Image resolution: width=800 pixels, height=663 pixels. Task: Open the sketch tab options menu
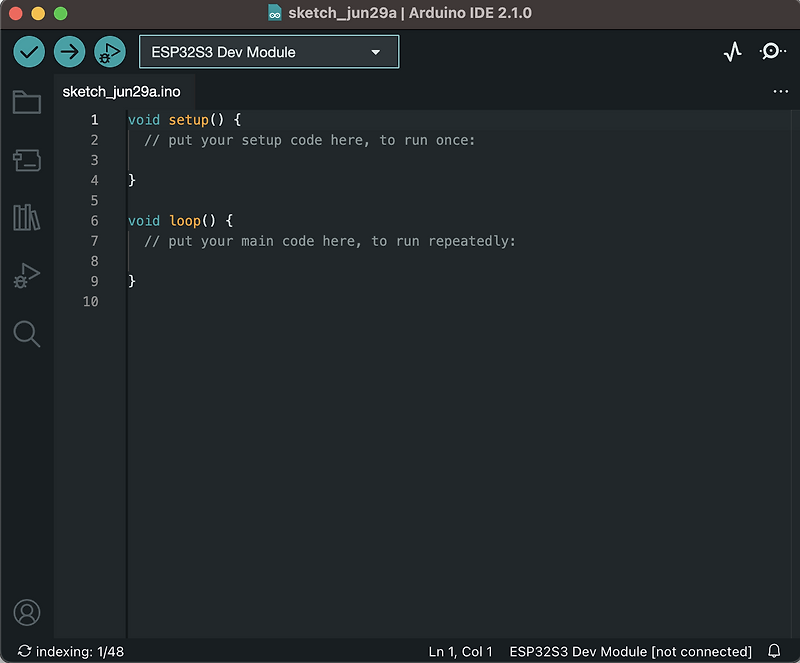(781, 91)
